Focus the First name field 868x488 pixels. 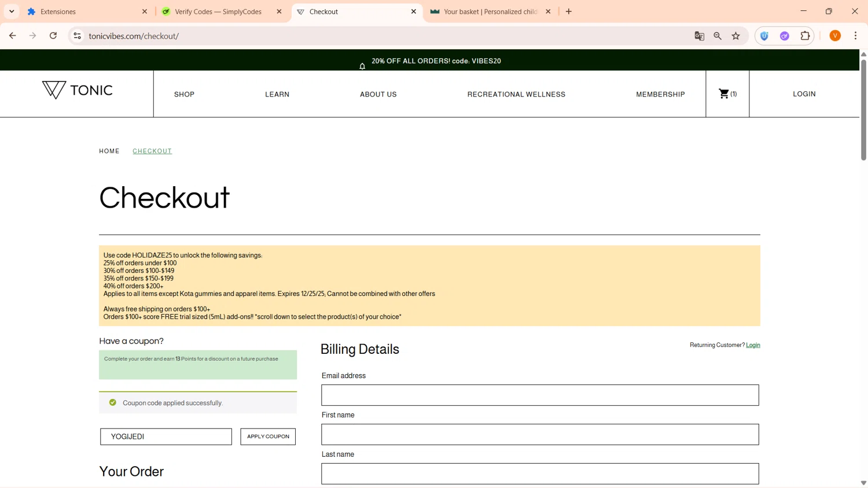click(540, 434)
